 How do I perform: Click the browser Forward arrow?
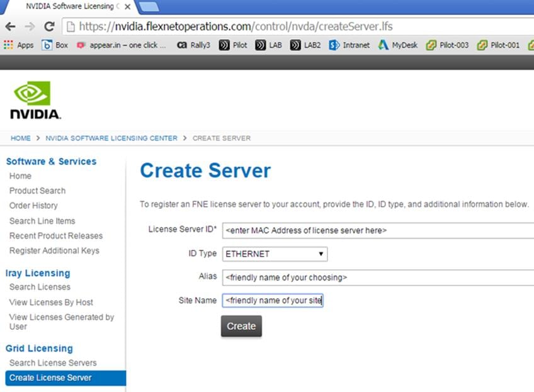pos(30,26)
